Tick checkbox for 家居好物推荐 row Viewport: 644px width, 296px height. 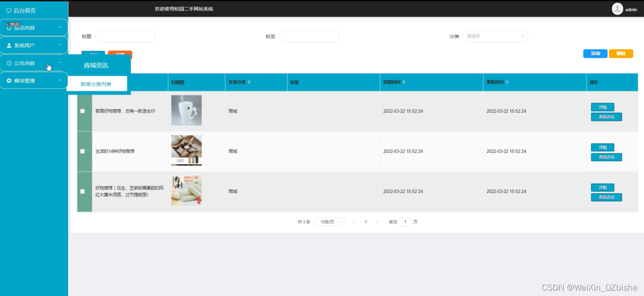coord(82,111)
